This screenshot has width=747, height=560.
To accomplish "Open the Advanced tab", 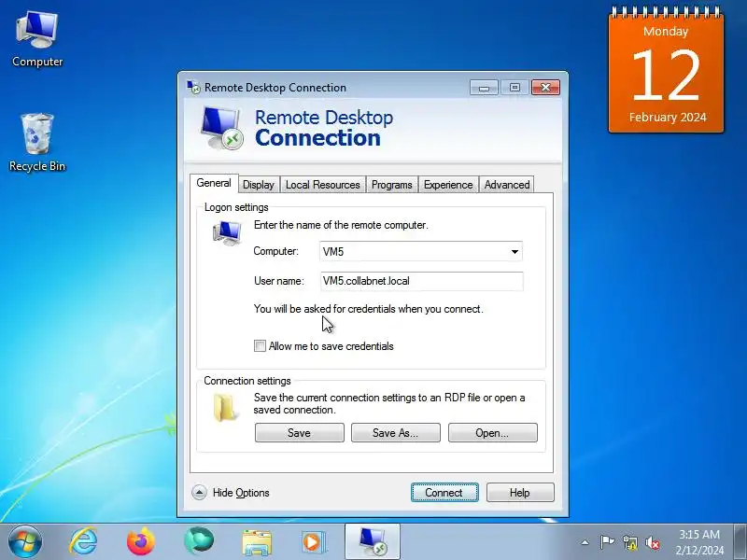I will (507, 185).
